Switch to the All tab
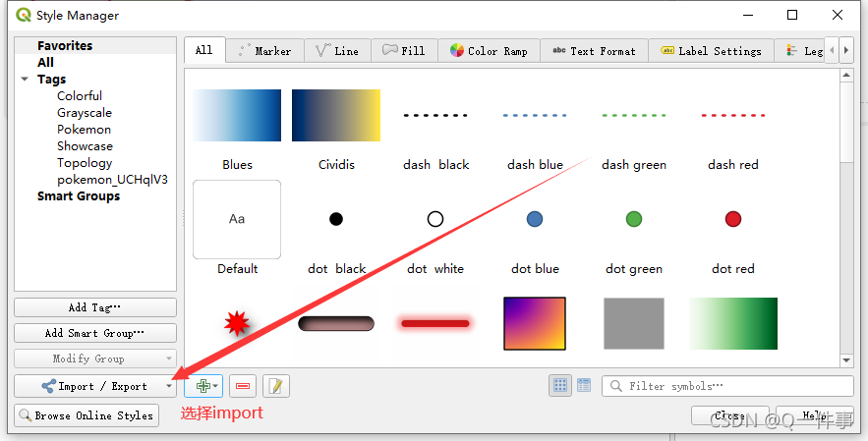868x441 pixels. [204, 50]
